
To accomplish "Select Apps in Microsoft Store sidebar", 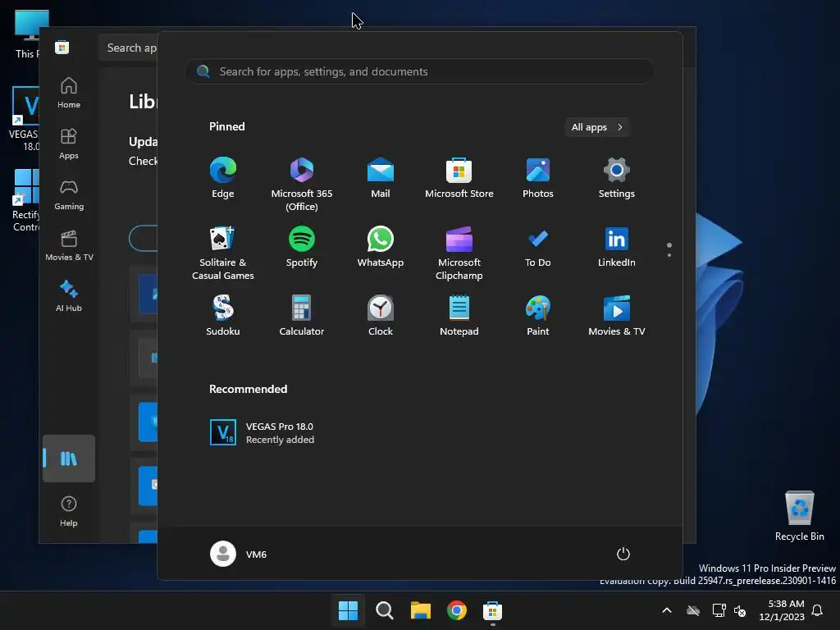I will coord(69,144).
